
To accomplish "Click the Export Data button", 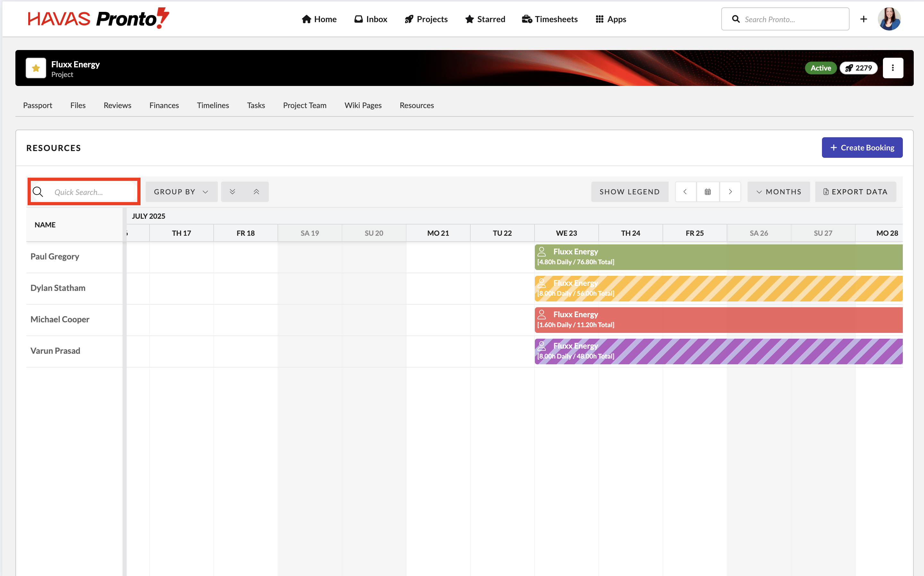I will (x=855, y=191).
